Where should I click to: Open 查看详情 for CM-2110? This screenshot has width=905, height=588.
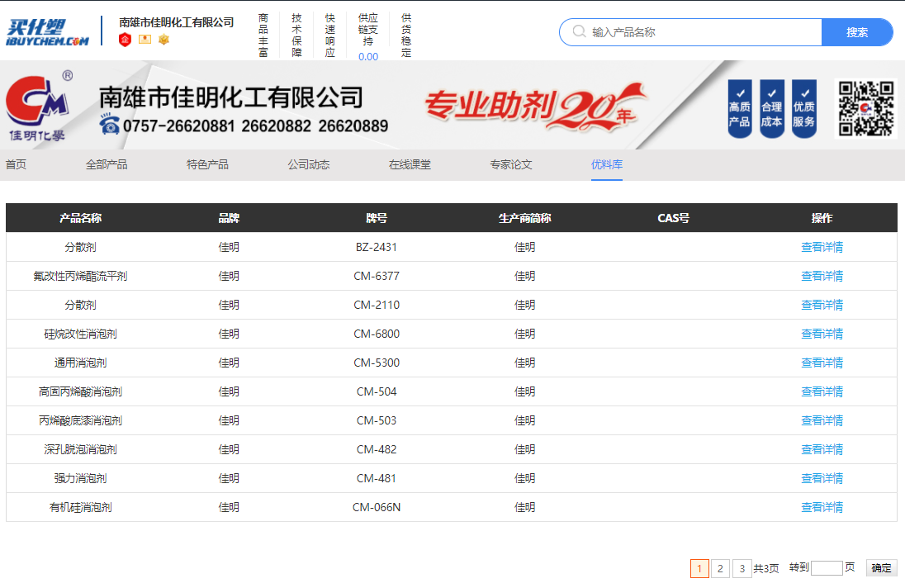point(822,306)
